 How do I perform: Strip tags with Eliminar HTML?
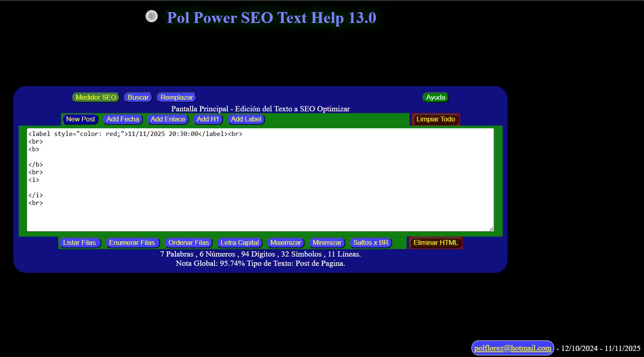click(x=436, y=243)
